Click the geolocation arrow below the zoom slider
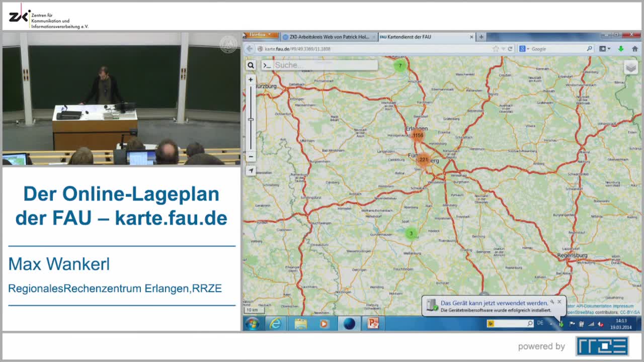 [251, 171]
